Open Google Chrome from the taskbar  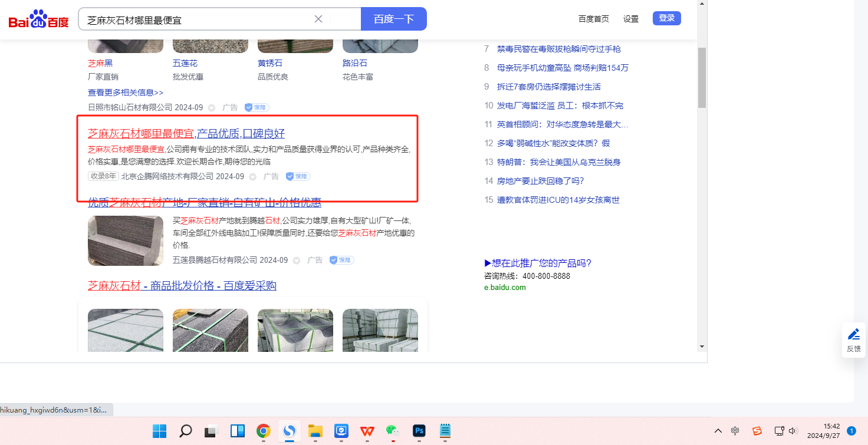click(x=263, y=431)
